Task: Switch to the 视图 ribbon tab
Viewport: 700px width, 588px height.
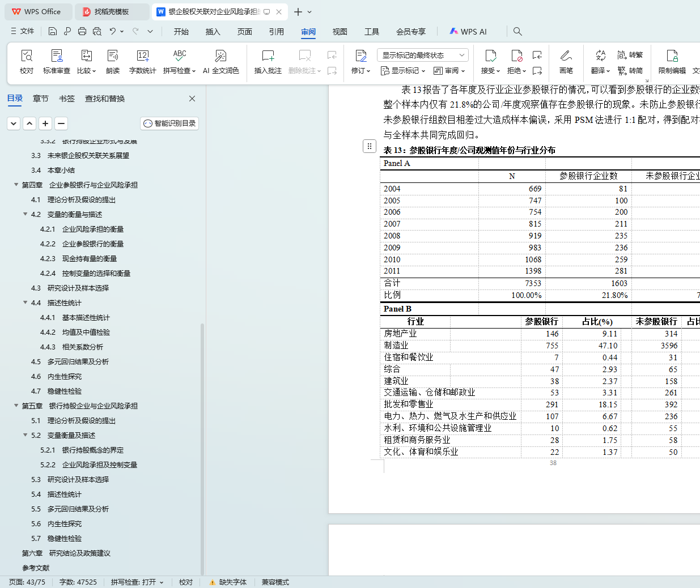Action: 340,32
